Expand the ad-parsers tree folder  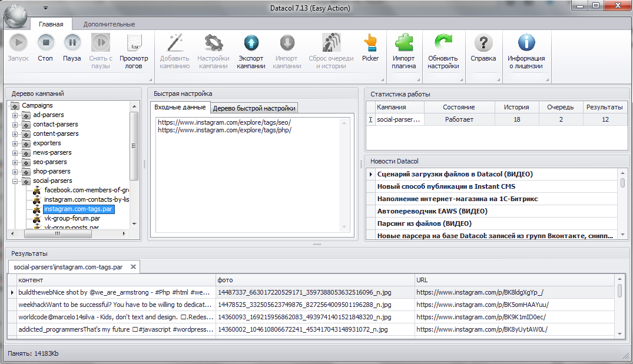coord(15,115)
